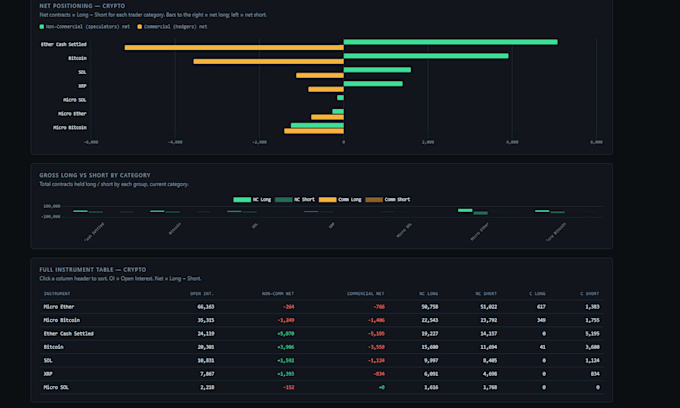680x408 pixels.
Task: Click the Bitcoin orange commercial bar
Action: coord(268,62)
